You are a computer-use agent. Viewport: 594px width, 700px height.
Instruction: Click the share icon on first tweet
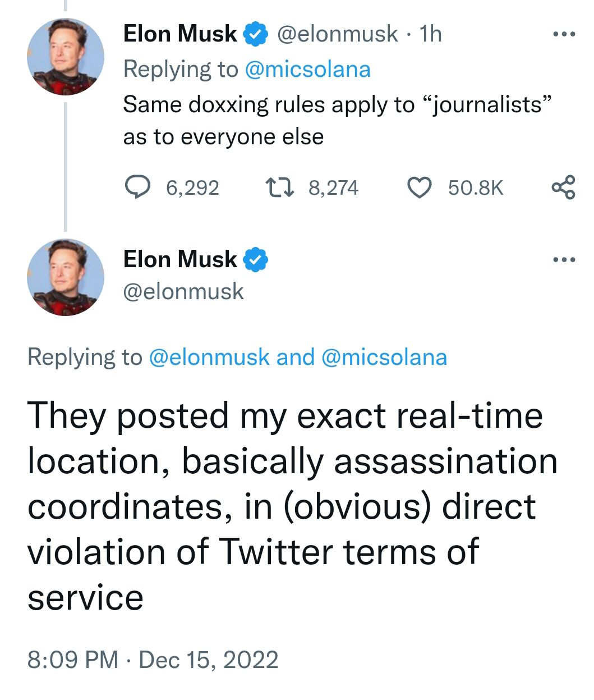(563, 187)
